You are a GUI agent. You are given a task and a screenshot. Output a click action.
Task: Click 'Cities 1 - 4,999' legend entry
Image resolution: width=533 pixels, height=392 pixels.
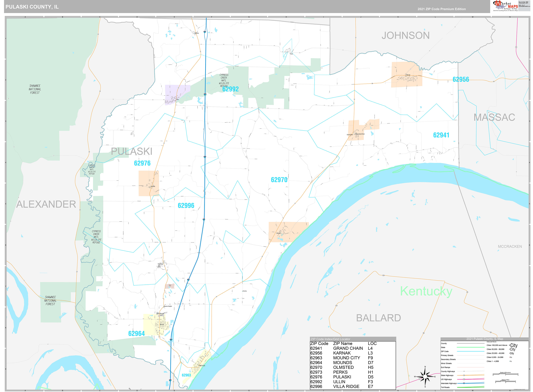[493, 361]
